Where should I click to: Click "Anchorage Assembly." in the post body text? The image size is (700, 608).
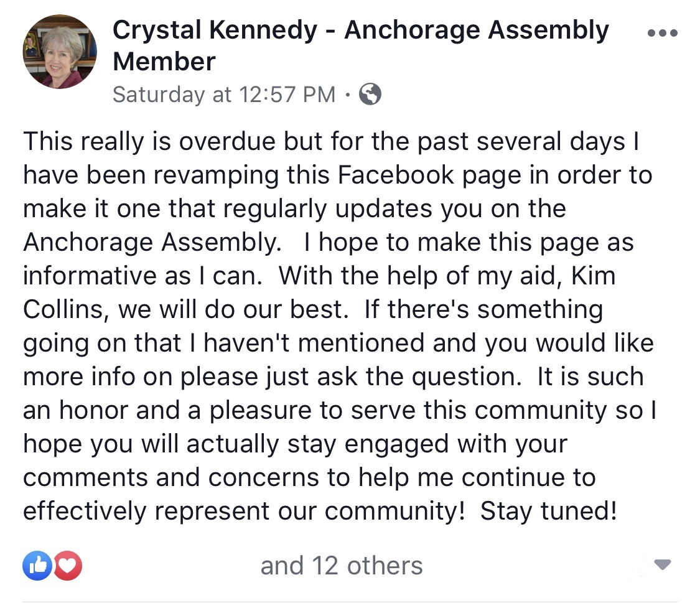point(152,243)
